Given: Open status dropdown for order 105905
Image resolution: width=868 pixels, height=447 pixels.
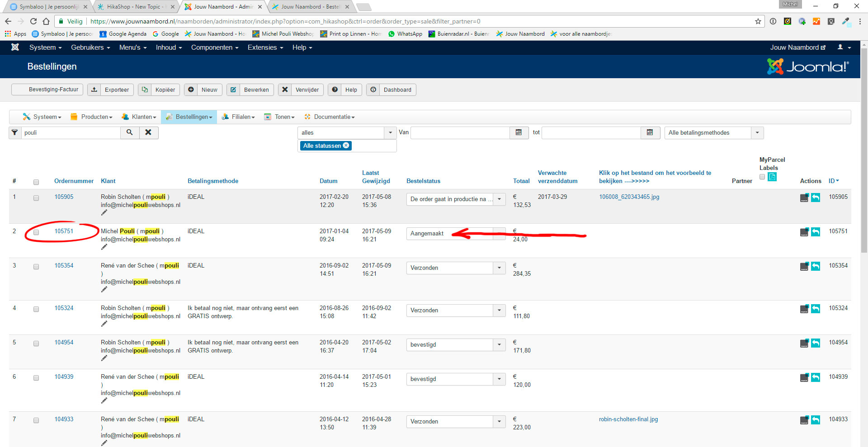Looking at the screenshot, I should 456,199.
